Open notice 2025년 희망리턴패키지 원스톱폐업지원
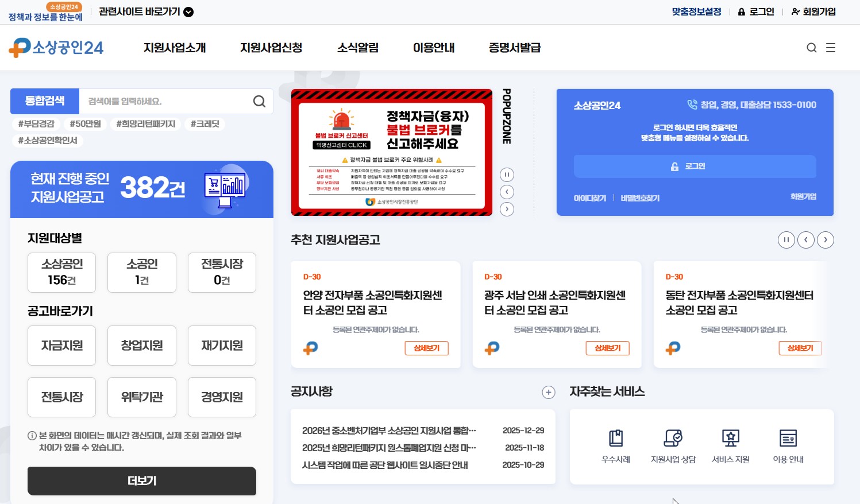 (x=389, y=448)
